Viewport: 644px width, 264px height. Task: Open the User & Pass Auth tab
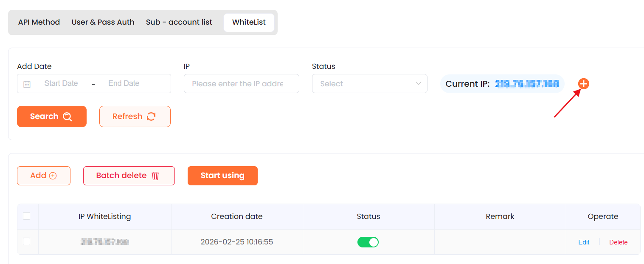(x=103, y=22)
